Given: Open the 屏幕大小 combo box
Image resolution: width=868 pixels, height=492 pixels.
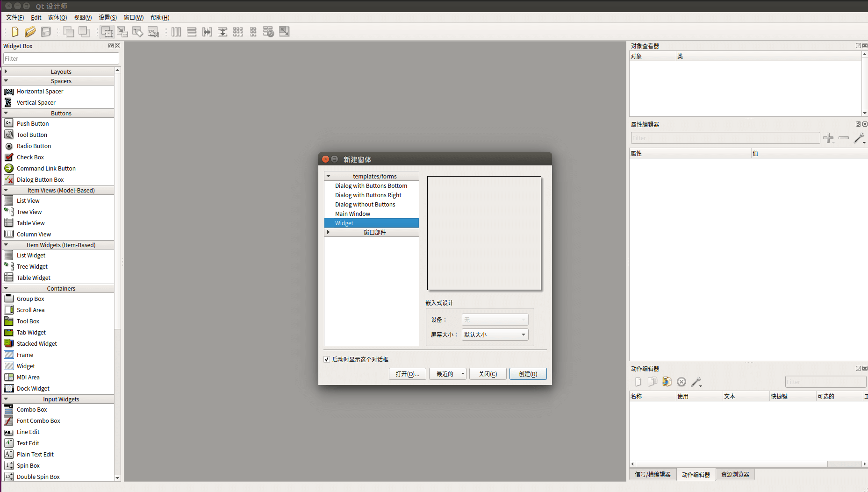Looking at the screenshot, I should 495,335.
